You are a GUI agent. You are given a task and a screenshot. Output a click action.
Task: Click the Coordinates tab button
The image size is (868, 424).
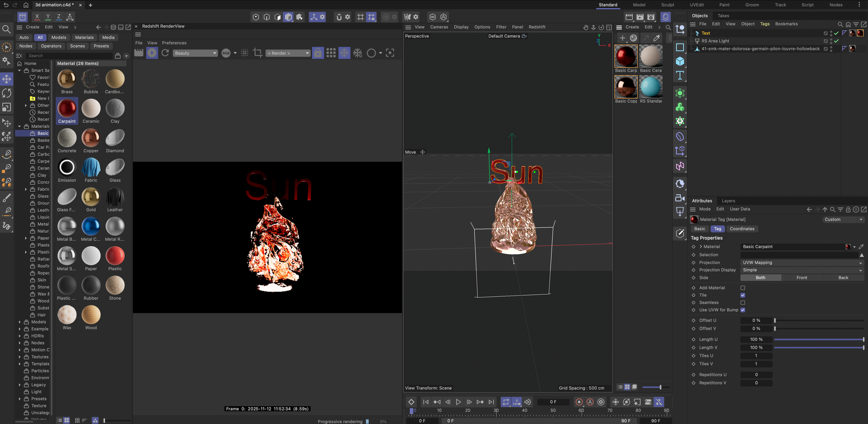(742, 229)
